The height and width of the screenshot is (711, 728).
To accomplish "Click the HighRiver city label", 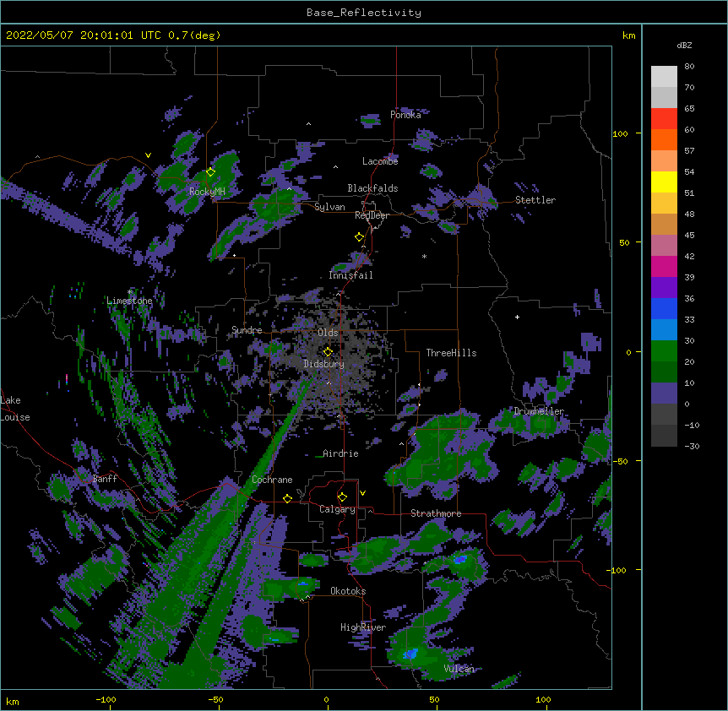I will (x=363, y=627).
